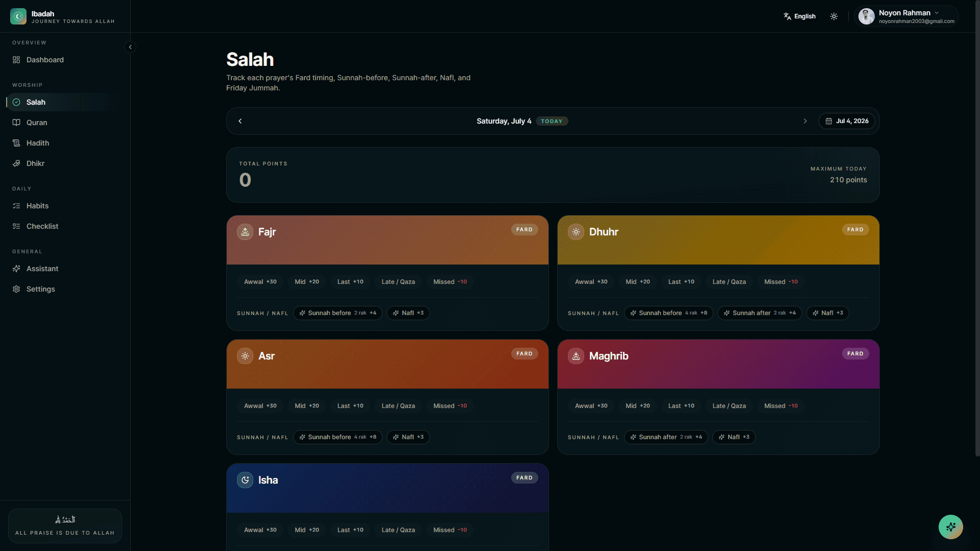Click the Fajr sunrise prayer icon
Screen dimensions: 980x551
(245, 232)
